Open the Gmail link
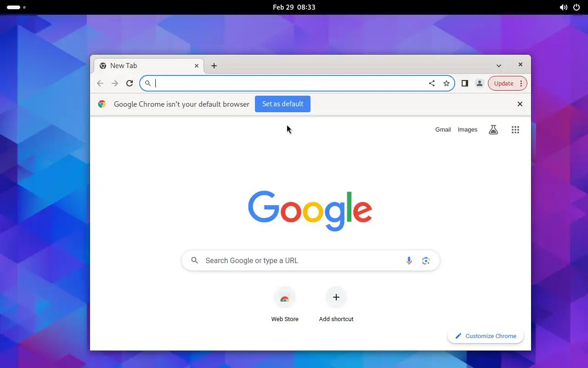 coord(443,130)
